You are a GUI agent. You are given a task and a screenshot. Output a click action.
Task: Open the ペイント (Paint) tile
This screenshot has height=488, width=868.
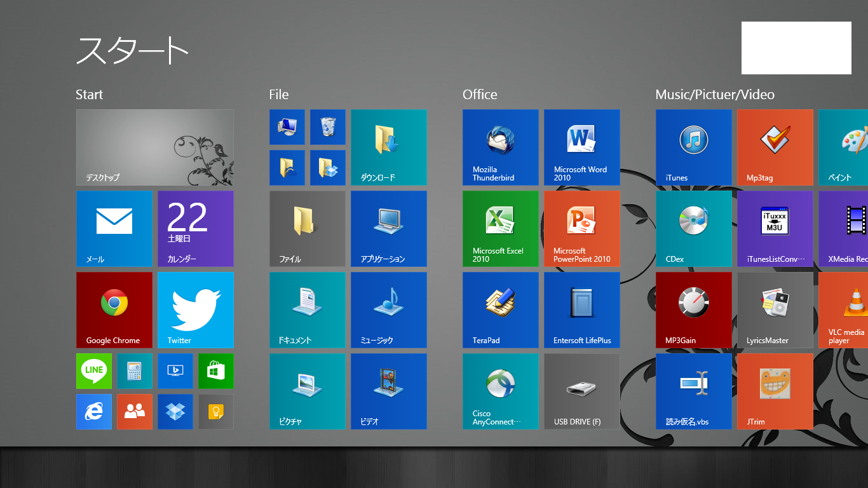[843, 147]
